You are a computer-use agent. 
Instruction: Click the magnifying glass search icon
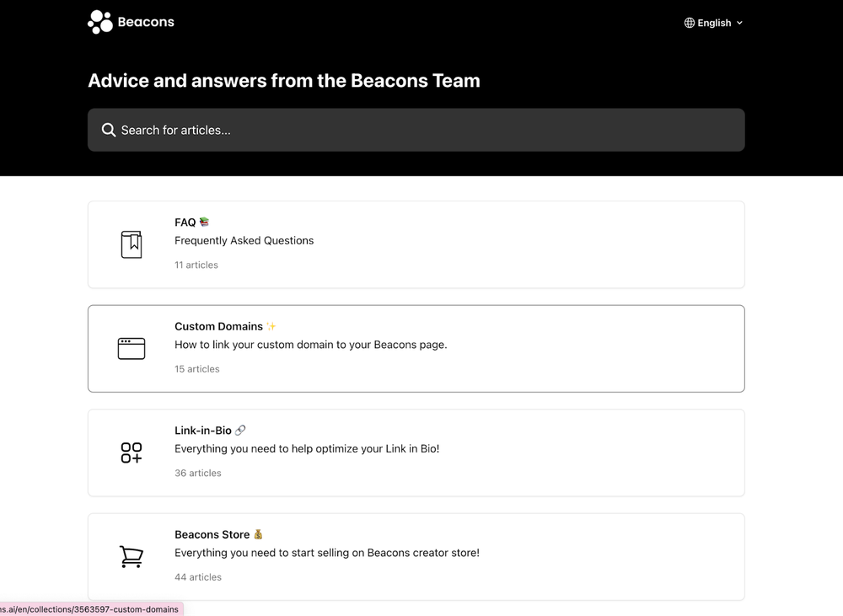[109, 130]
